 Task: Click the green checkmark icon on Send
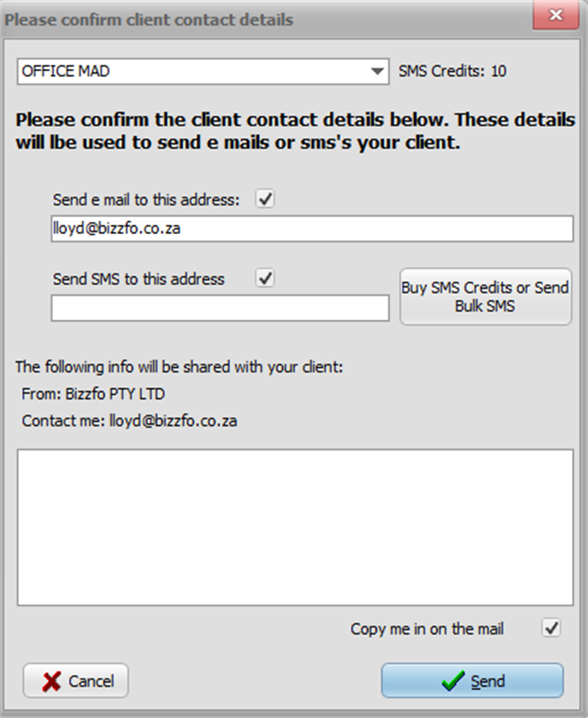click(x=454, y=681)
